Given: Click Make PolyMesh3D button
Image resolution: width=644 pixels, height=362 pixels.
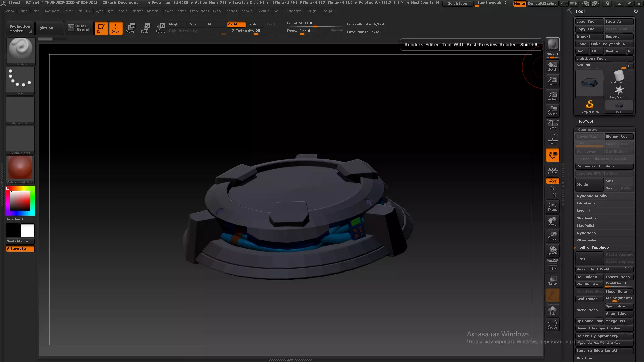Looking at the screenshot, I should click(611, 44).
